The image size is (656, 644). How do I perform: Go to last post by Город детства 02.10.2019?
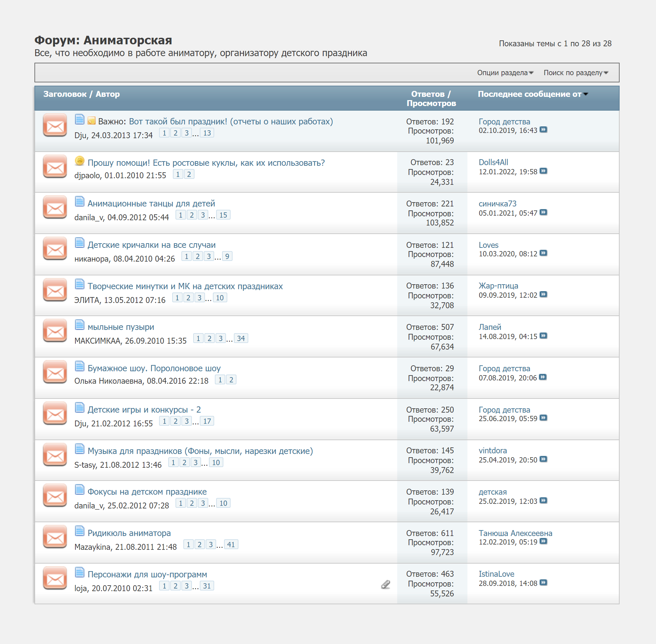tap(543, 130)
